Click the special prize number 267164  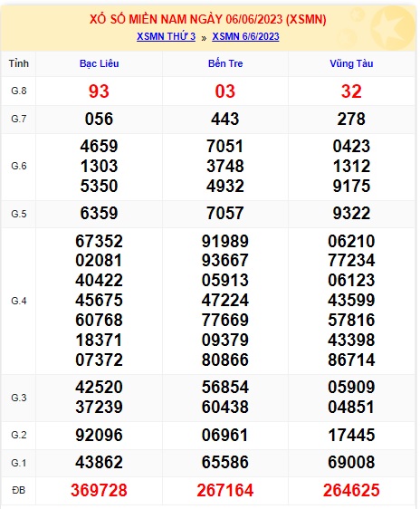point(225,491)
